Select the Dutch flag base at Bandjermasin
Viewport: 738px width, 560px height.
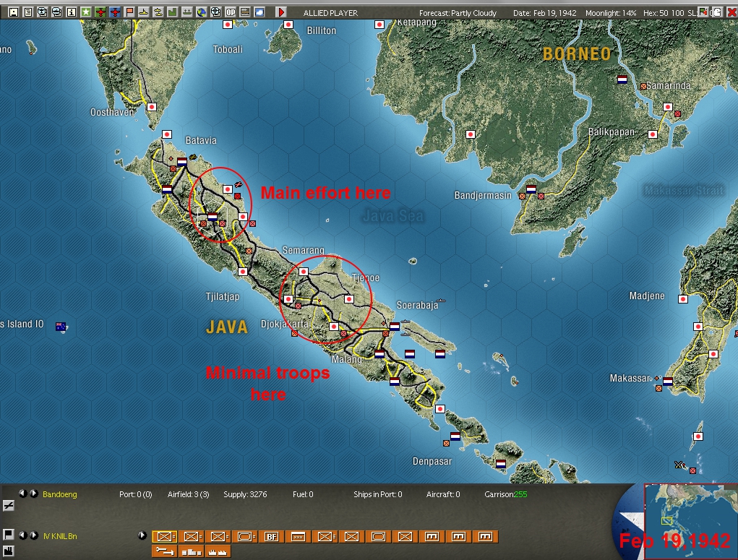pyautogui.click(x=531, y=189)
